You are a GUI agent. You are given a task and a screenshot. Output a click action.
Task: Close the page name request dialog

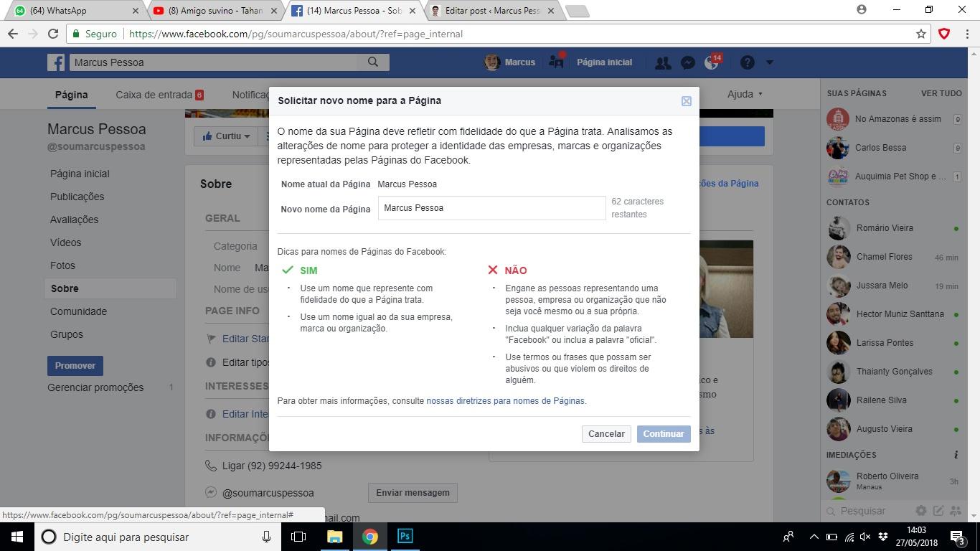pyautogui.click(x=686, y=101)
